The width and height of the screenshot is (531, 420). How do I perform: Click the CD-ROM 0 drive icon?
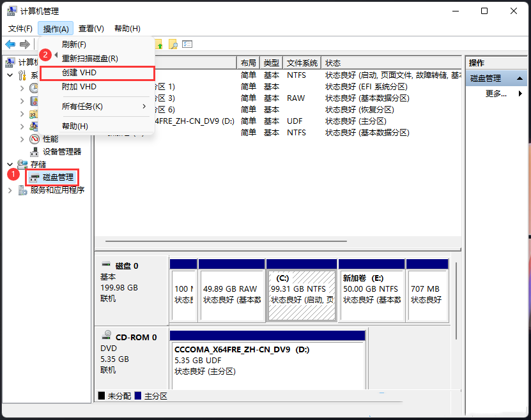[107, 334]
